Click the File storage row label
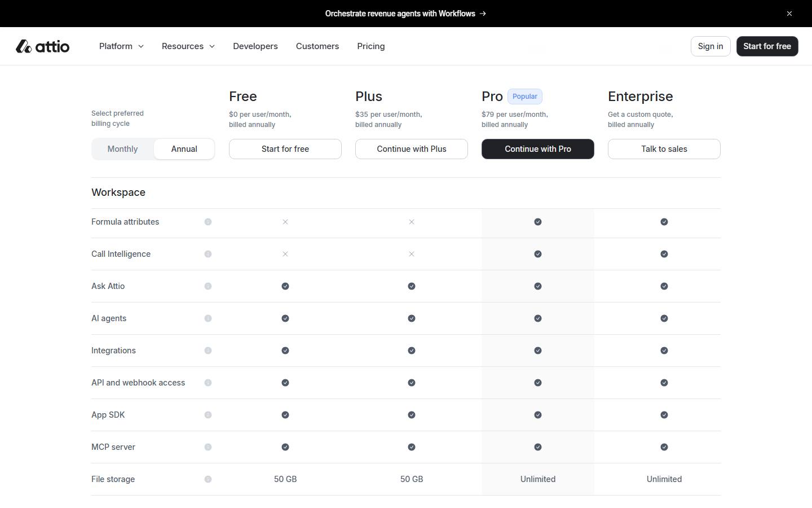 (x=113, y=479)
